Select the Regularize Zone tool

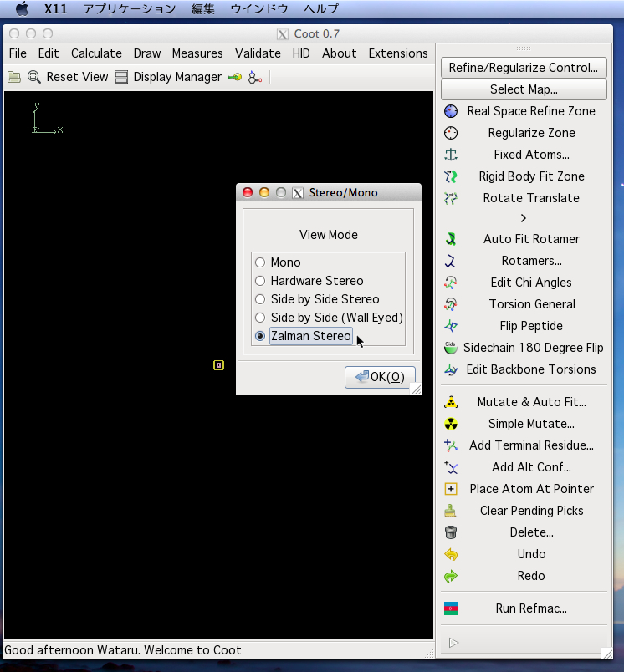[x=524, y=133]
